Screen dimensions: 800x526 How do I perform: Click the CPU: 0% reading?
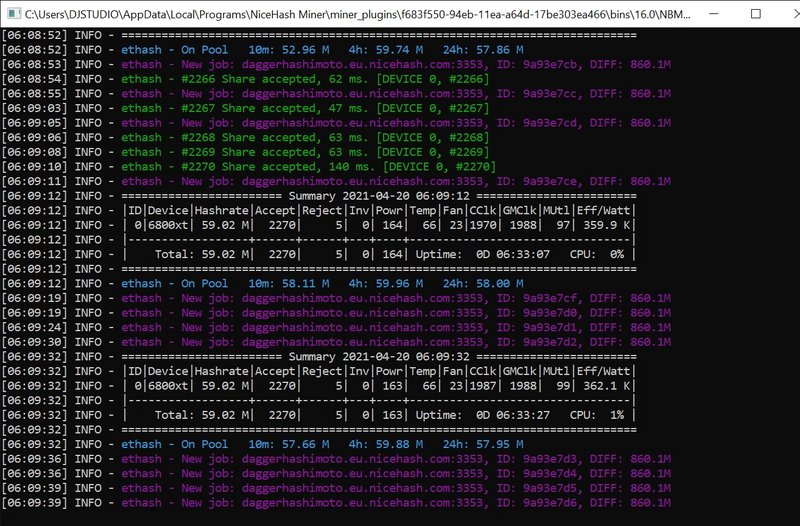[x=597, y=254]
